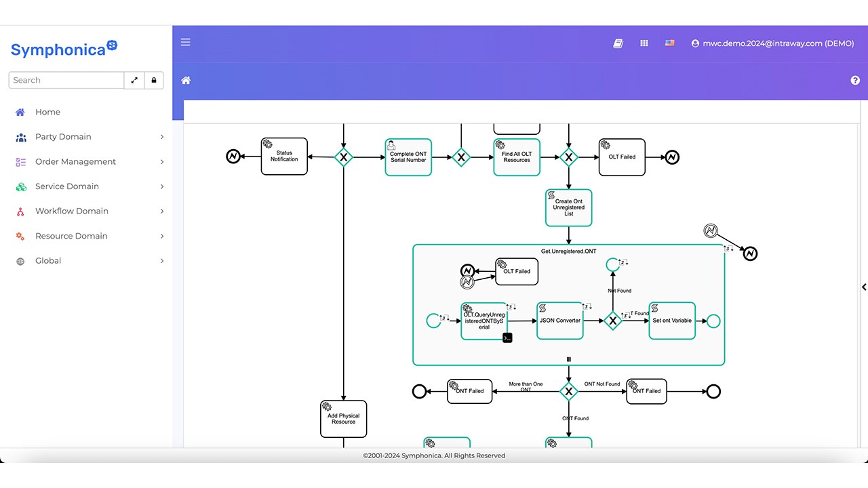
Task: Click the expand arrows button beside search
Action: pyautogui.click(x=134, y=80)
